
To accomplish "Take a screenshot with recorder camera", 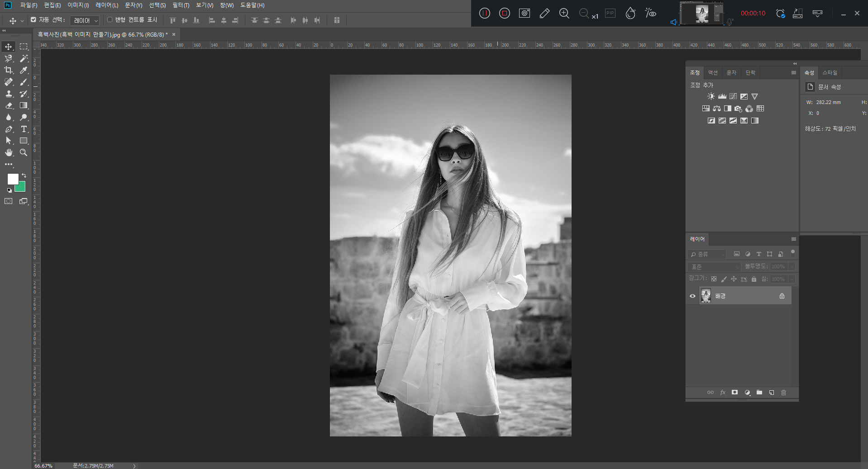I will click(524, 13).
